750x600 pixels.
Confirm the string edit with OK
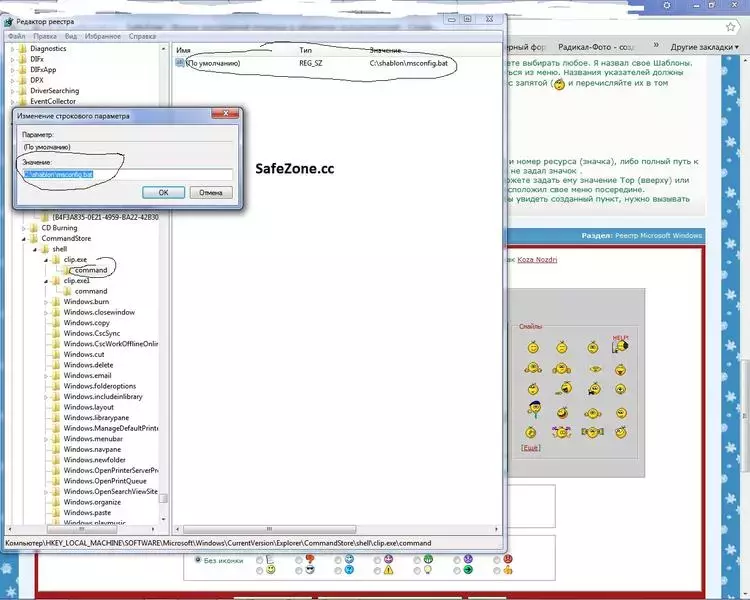coord(163,192)
